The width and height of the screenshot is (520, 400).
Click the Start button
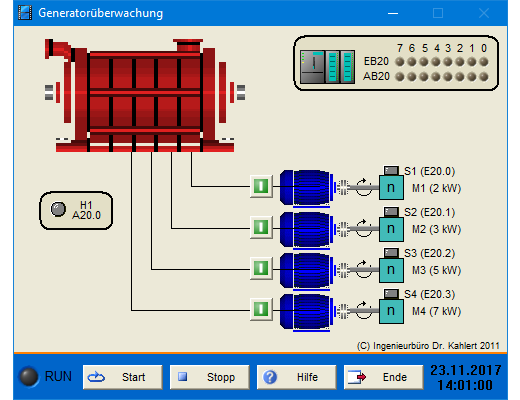click(x=123, y=377)
